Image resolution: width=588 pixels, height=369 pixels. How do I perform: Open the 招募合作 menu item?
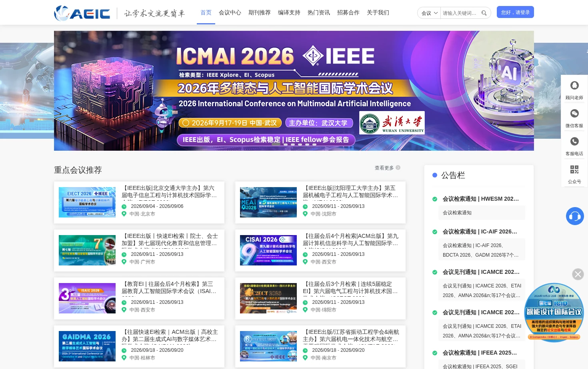(x=348, y=13)
